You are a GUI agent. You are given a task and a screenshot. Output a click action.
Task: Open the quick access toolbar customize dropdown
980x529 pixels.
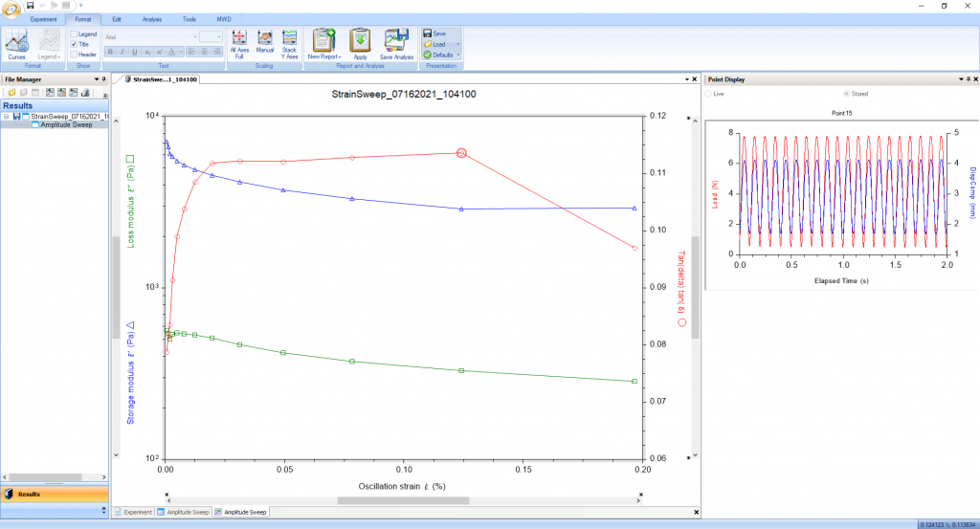[x=80, y=6]
